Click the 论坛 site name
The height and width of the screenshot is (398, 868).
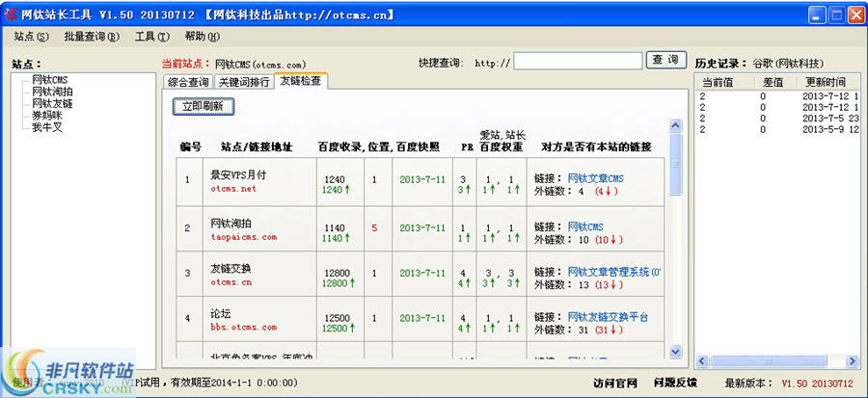coord(221,314)
